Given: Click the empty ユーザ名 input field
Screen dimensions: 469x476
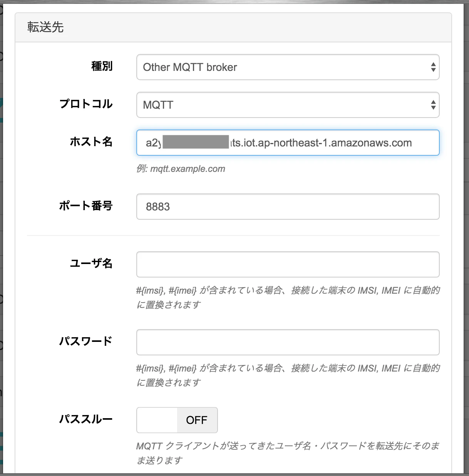Looking at the screenshot, I should pos(288,264).
